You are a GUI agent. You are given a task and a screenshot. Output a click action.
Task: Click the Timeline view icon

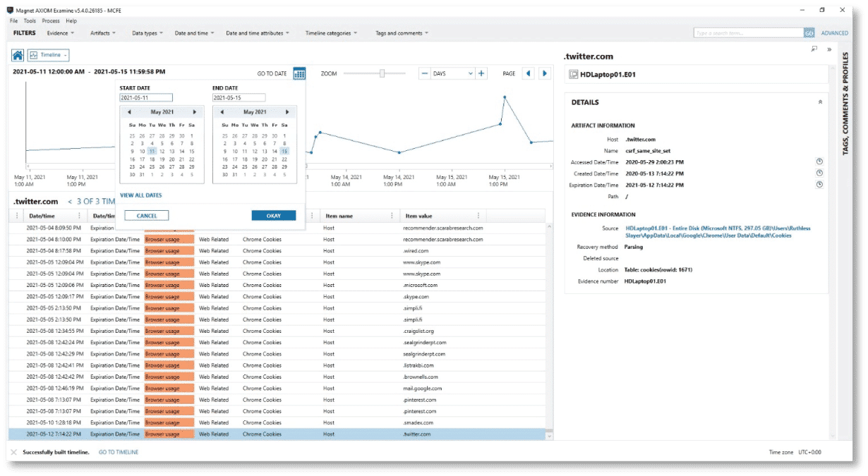pyautogui.click(x=33, y=54)
